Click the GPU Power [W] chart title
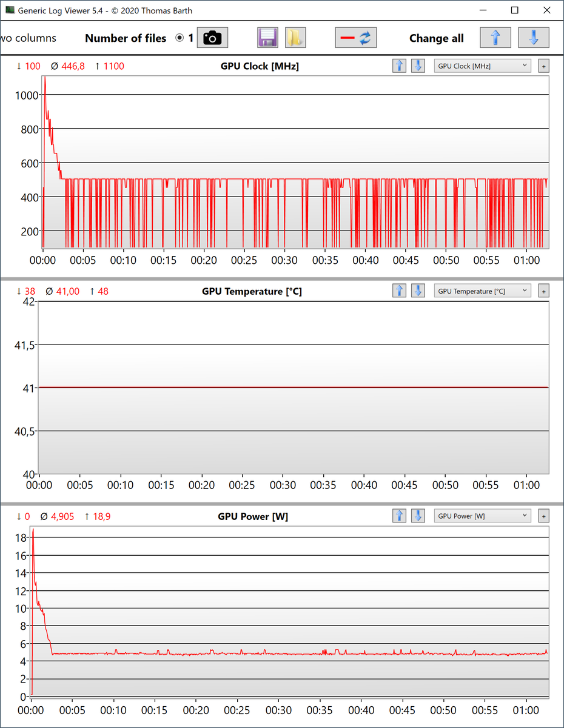Image resolution: width=564 pixels, height=728 pixels. click(253, 516)
